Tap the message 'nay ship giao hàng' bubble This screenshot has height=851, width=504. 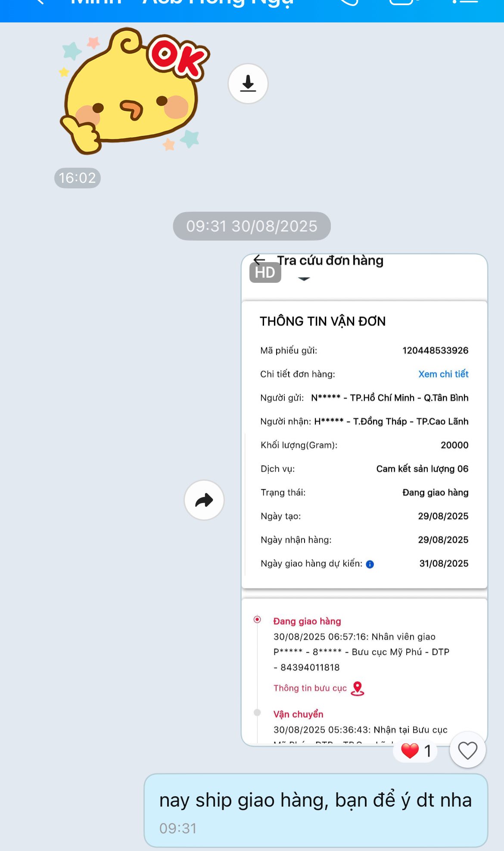point(316,810)
